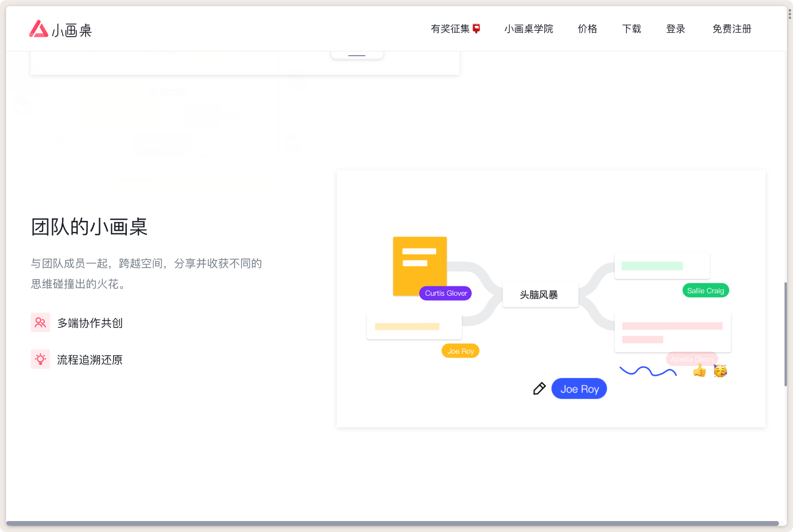Click the 头脑风暴 central node
The width and height of the screenshot is (793, 532).
pos(540,295)
